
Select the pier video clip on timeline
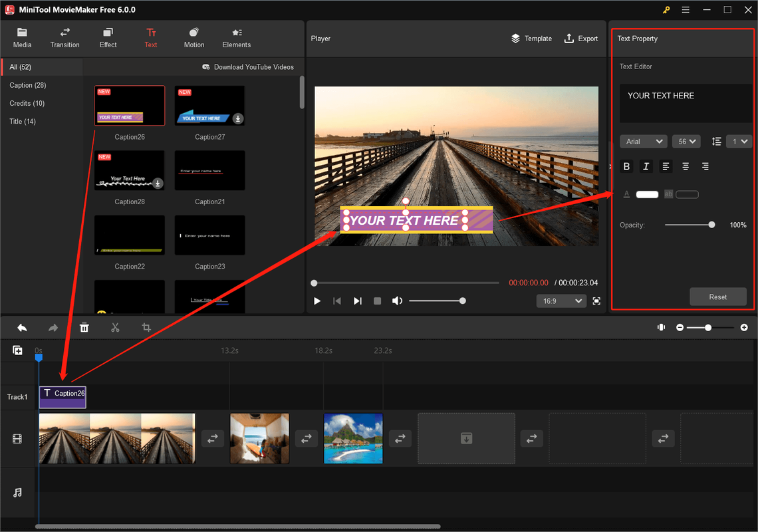click(117, 439)
